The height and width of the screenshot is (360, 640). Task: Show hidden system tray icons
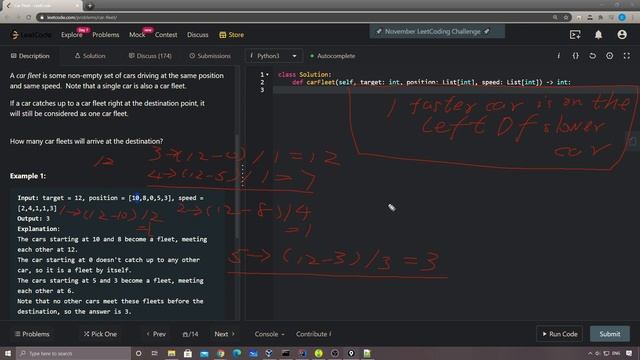point(590,353)
